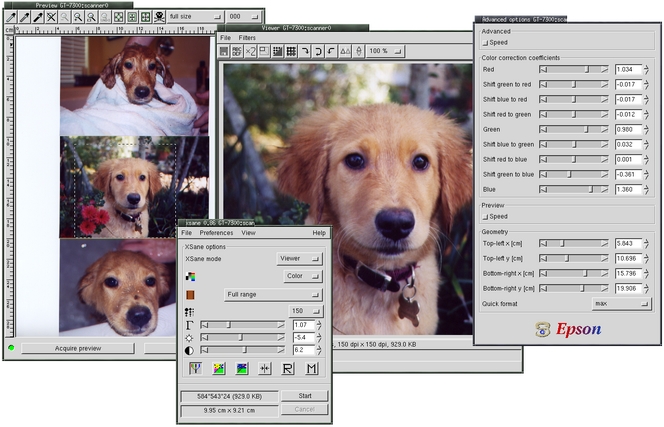Viewport: 664px width, 427px height.
Task: Click the Red color correction slider
Action: [574, 70]
